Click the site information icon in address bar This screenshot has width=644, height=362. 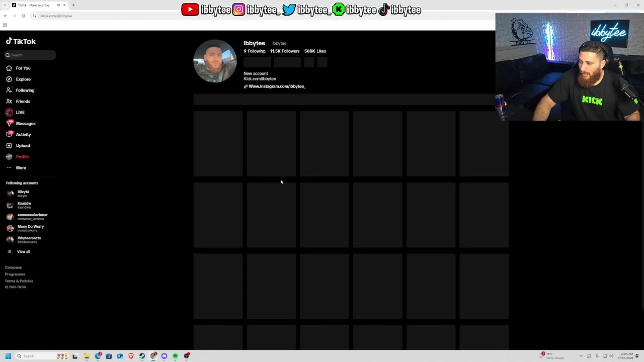[34, 16]
